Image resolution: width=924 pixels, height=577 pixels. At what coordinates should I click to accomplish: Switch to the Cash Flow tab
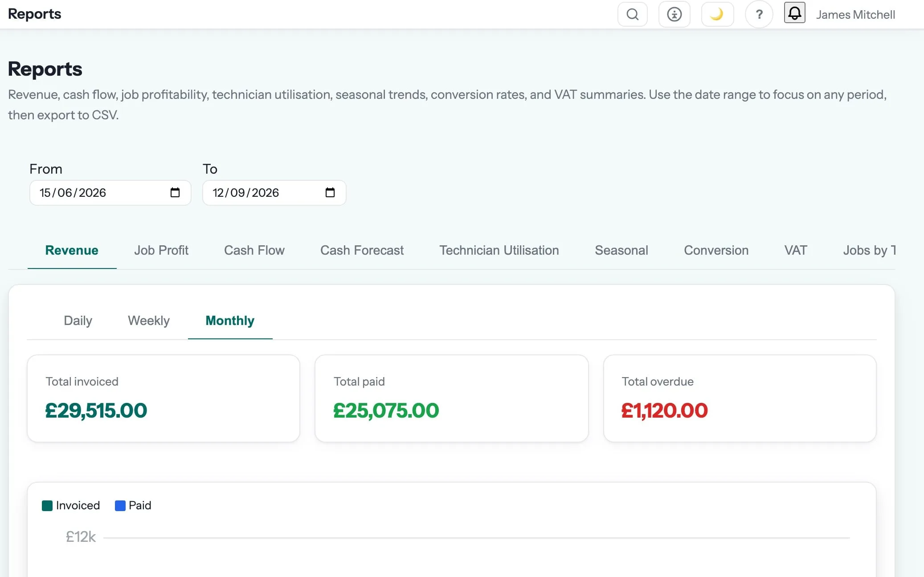click(254, 250)
